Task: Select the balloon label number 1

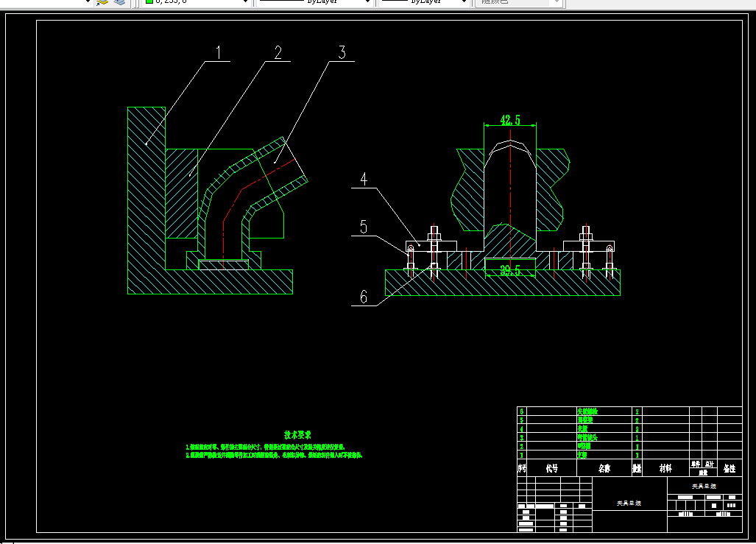Action: [x=219, y=52]
